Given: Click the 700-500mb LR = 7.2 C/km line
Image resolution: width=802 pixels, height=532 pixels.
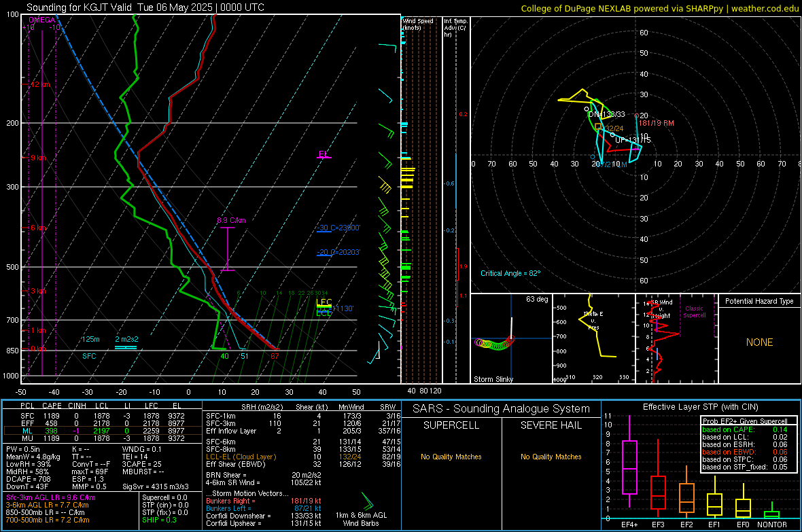Looking at the screenshot, I should click(47, 520).
